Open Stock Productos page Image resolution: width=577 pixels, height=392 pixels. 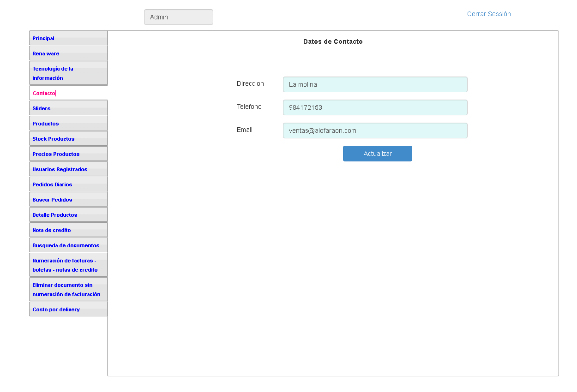tap(53, 139)
